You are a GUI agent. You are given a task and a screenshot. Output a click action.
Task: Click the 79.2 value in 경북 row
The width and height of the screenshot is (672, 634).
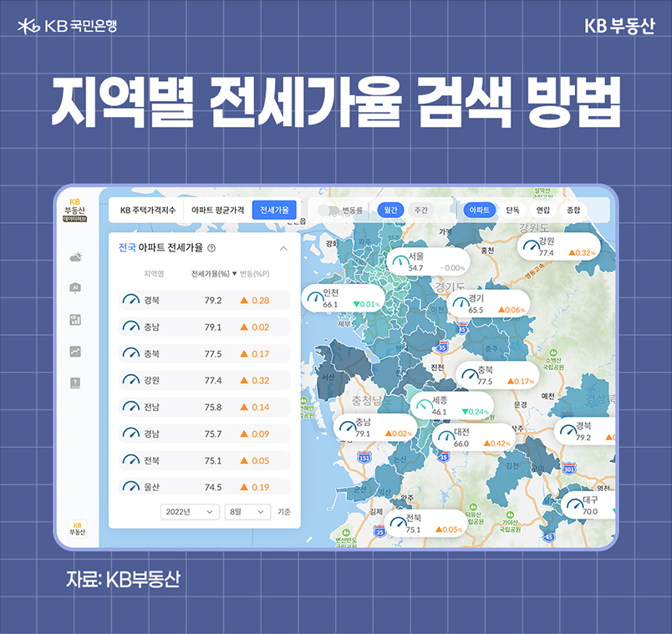tap(213, 300)
